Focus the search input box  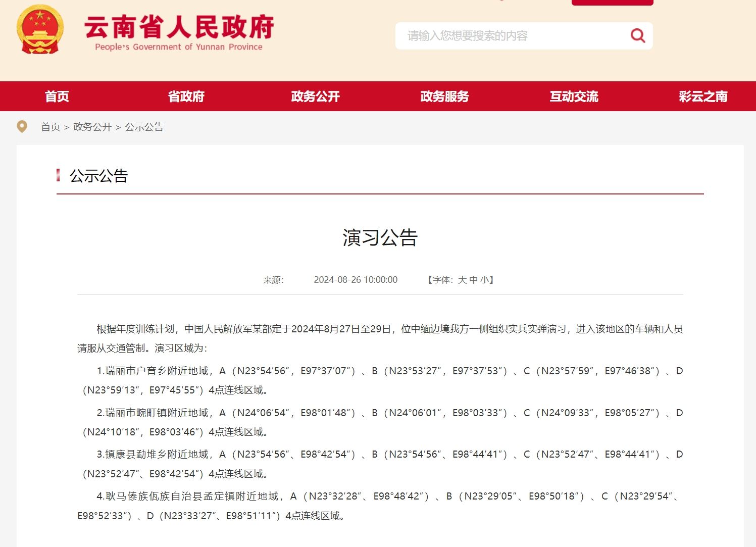[510, 36]
